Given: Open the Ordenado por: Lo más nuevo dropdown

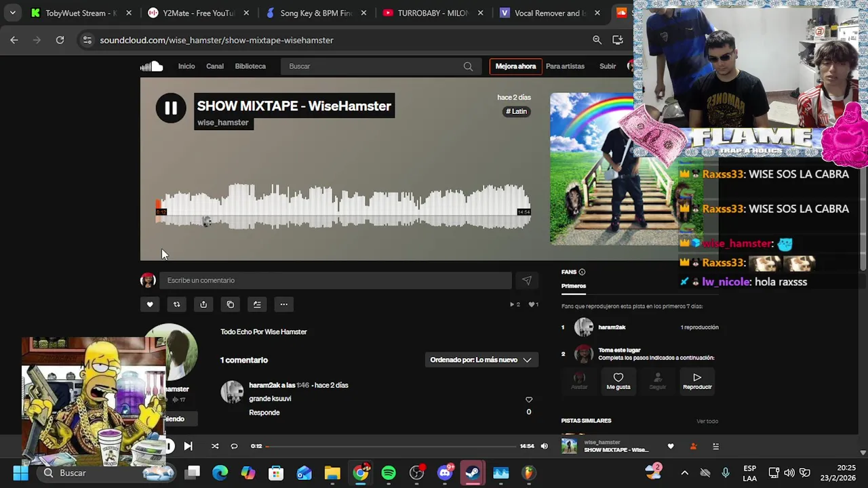Looking at the screenshot, I should (481, 360).
